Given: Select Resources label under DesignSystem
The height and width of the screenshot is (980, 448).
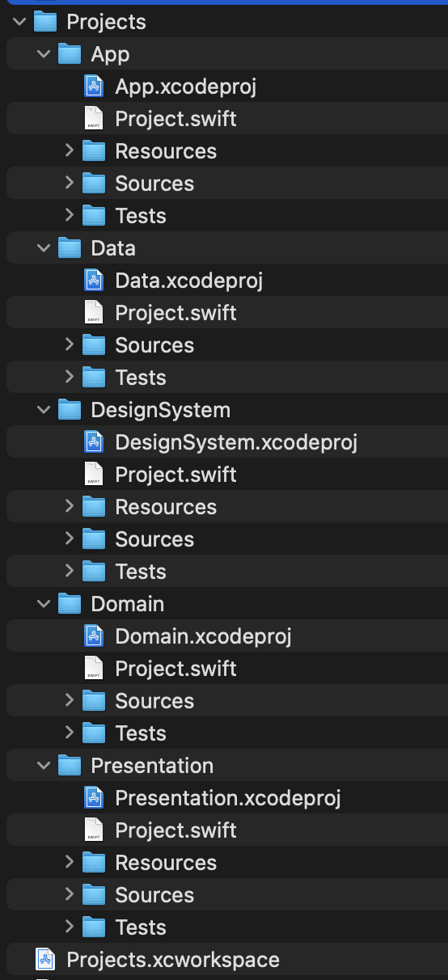Looking at the screenshot, I should [x=166, y=506].
